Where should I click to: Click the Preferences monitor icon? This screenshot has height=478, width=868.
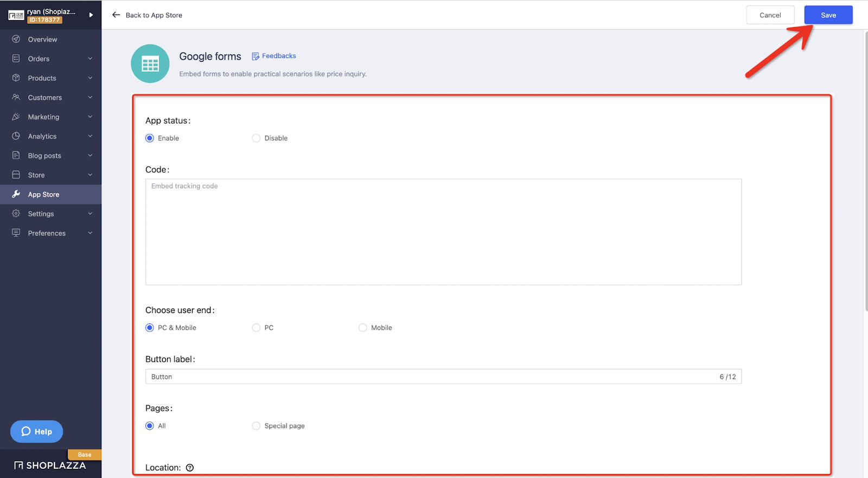[16, 233]
